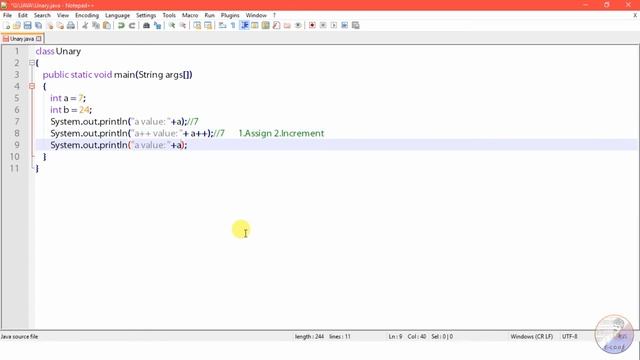The image size is (640, 360).
Task: Open the File menu
Action: 7,15
